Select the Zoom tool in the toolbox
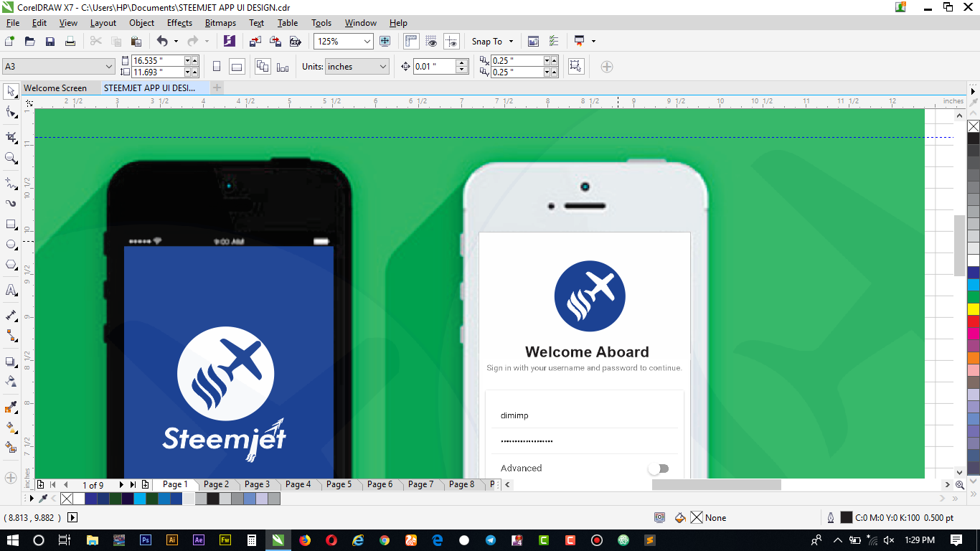This screenshot has width=980, height=551. tap(11, 158)
